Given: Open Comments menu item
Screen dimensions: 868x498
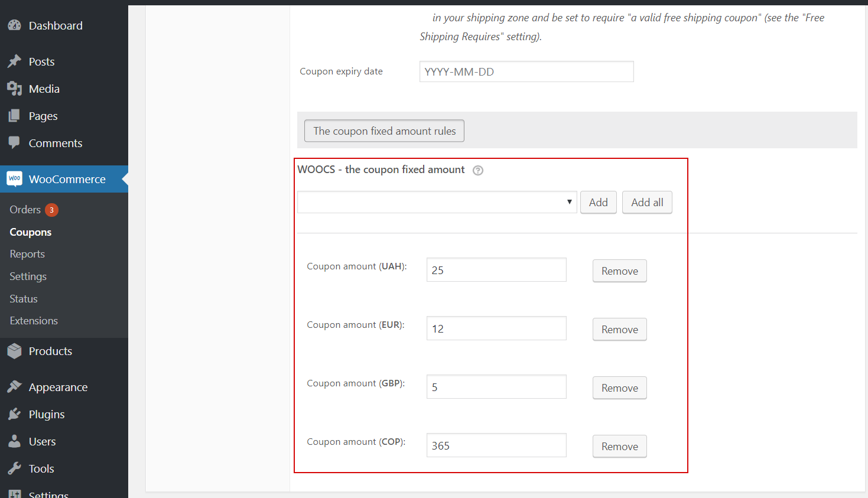Looking at the screenshot, I should [x=64, y=143].
